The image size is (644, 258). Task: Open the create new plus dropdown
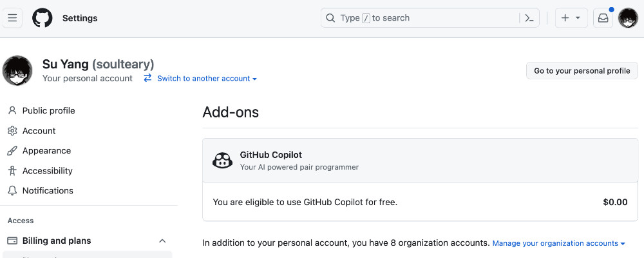(571, 18)
